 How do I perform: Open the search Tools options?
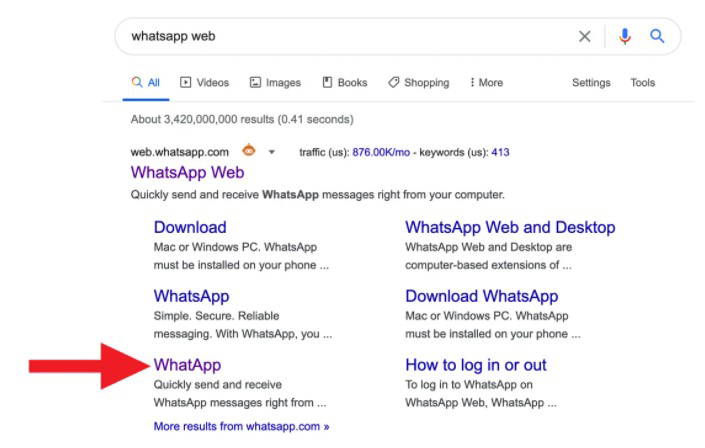[x=642, y=83]
